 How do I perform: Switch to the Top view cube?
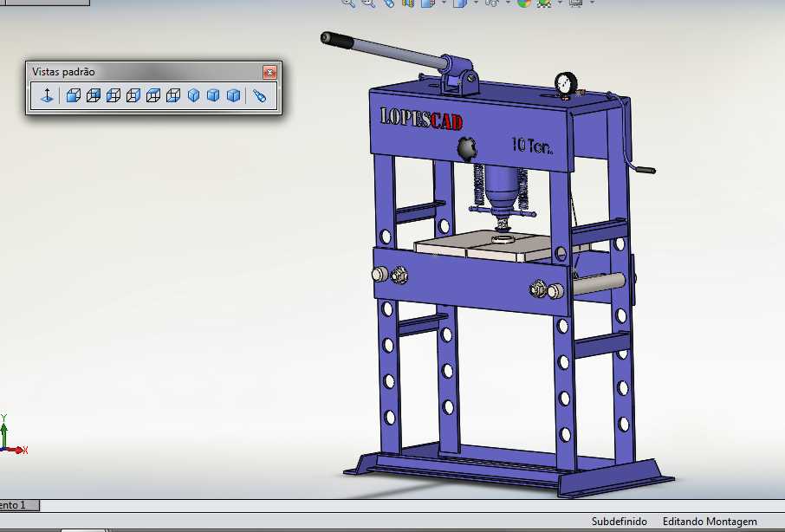tap(153, 95)
